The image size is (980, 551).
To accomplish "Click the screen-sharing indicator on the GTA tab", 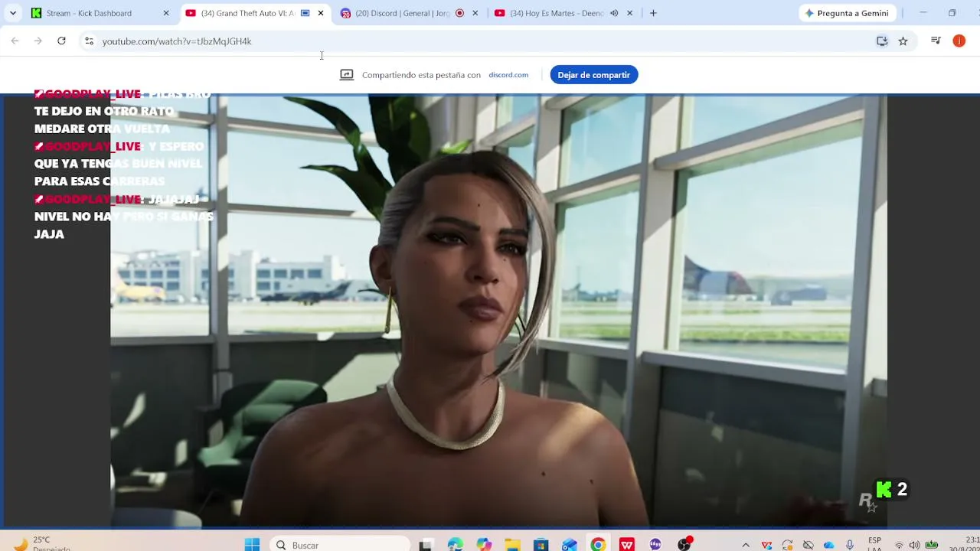I will click(x=305, y=13).
